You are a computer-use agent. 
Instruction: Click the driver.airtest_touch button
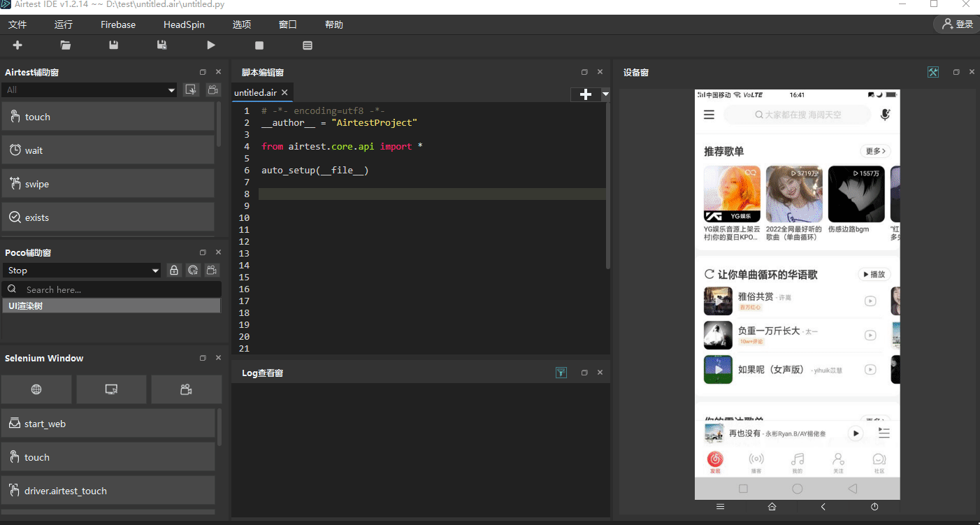point(108,491)
